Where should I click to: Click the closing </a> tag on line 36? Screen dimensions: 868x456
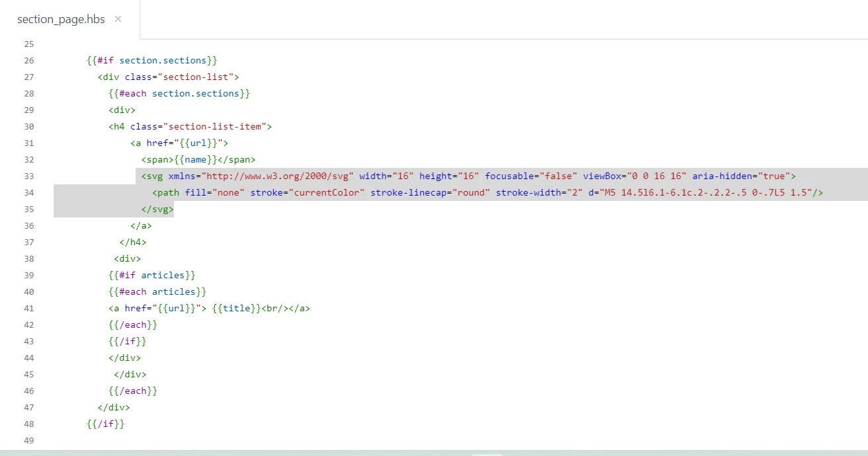coord(141,226)
